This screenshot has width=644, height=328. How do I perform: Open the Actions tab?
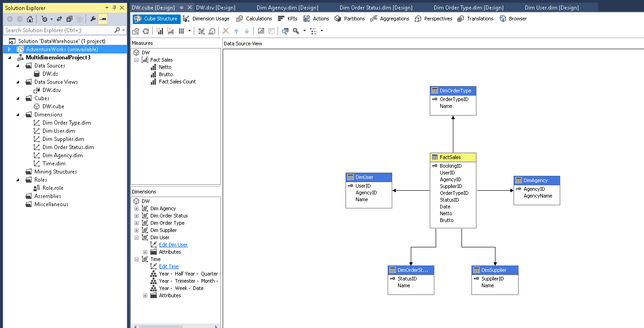click(x=316, y=19)
